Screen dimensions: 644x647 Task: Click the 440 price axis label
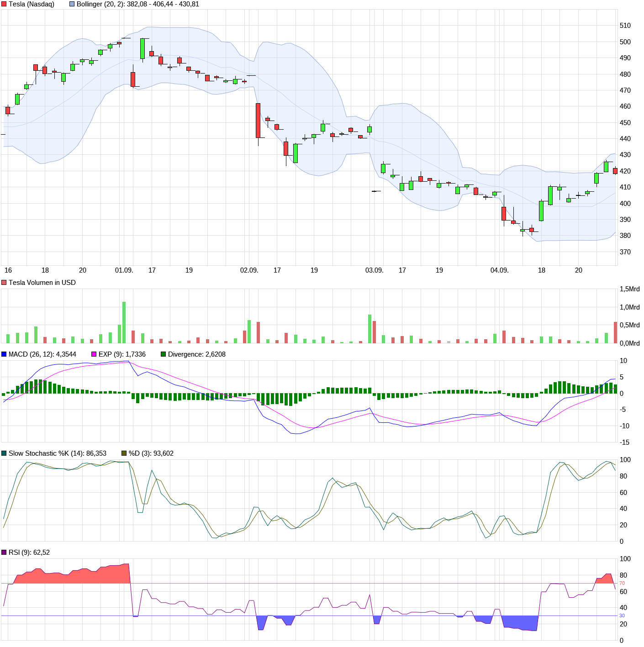click(625, 139)
